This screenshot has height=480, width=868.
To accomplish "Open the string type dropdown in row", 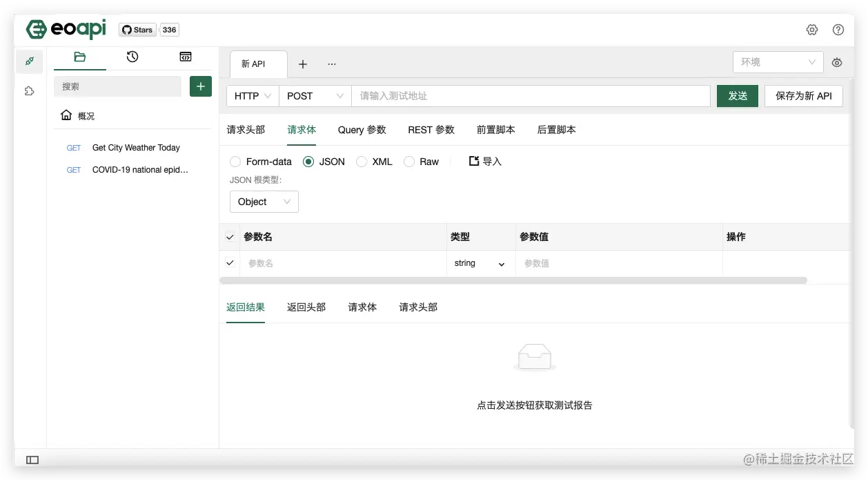I will [480, 263].
